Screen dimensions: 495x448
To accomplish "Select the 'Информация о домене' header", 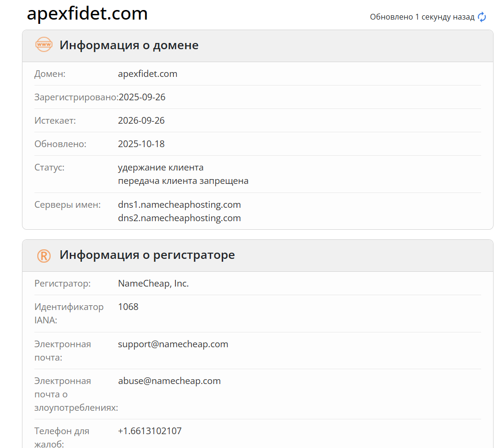I will click(x=129, y=45).
